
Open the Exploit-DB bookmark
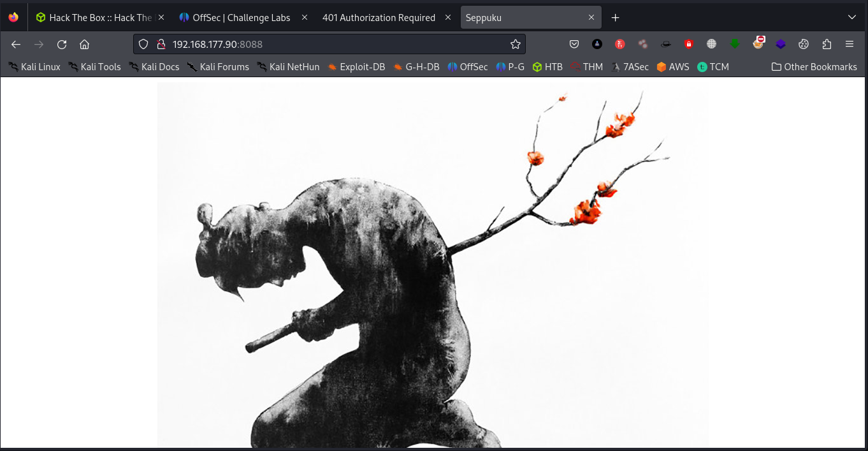(x=356, y=66)
